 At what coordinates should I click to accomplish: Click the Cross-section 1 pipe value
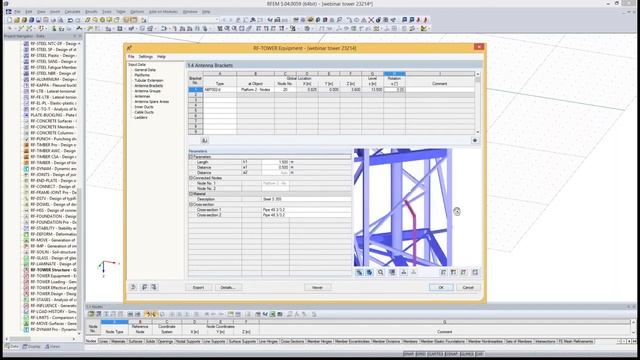tap(307, 210)
